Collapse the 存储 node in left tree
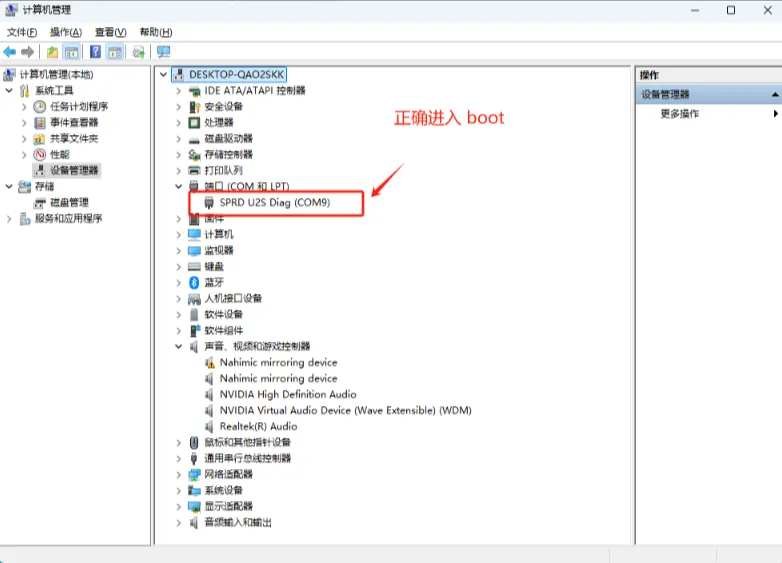Viewport: 782px width, 563px height. pyautogui.click(x=9, y=187)
